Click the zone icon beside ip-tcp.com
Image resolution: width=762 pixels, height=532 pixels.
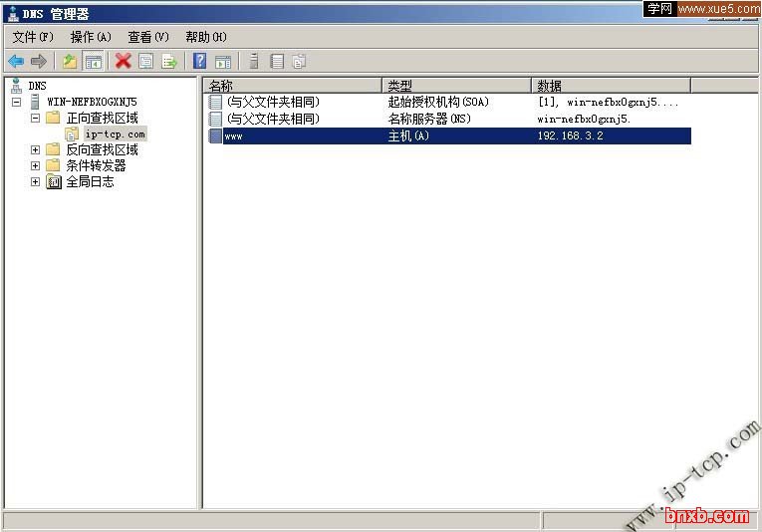[x=72, y=134]
